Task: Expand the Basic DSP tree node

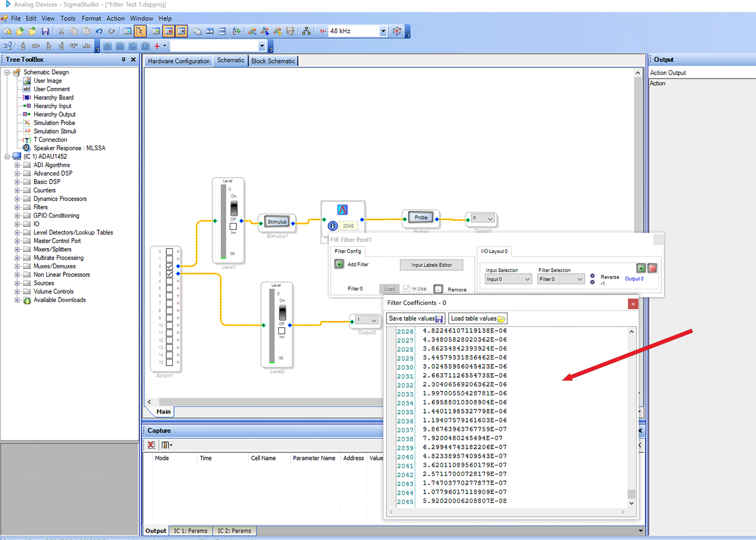Action: pyautogui.click(x=17, y=182)
